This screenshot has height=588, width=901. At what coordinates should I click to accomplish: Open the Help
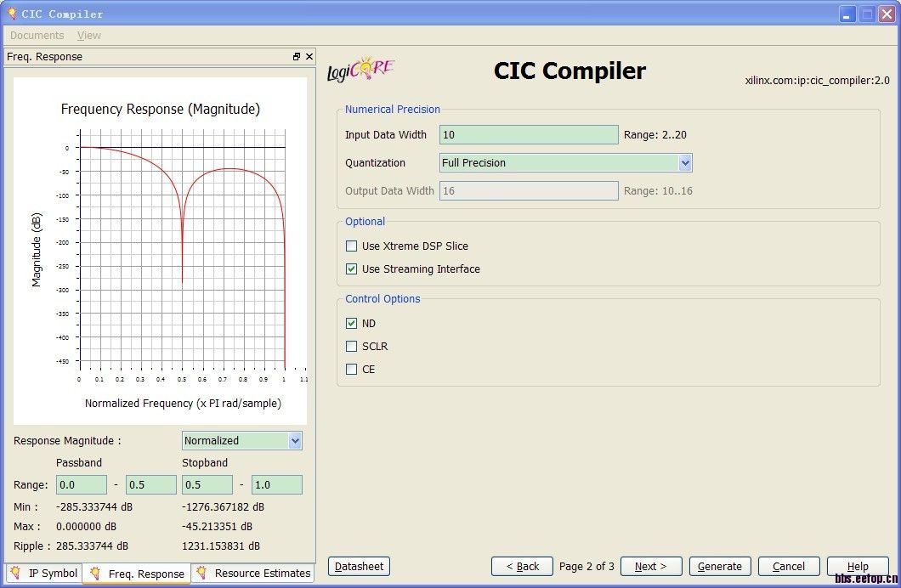[858, 566]
